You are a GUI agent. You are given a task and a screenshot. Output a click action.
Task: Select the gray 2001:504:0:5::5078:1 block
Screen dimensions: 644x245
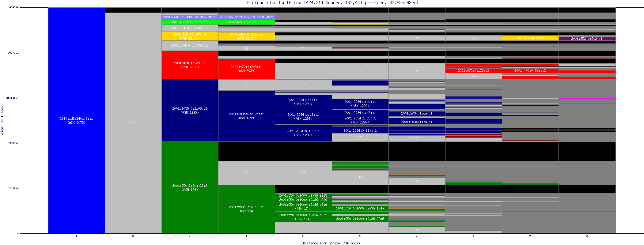click(190, 46)
